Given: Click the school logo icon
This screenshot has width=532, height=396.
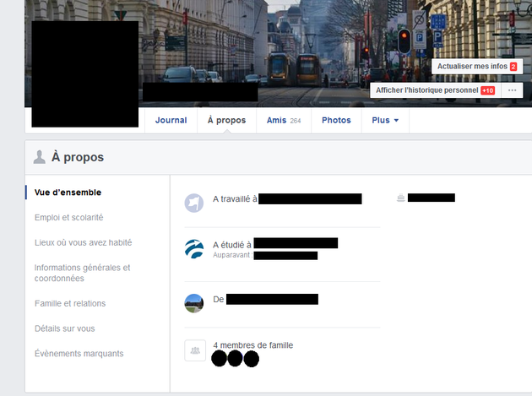Looking at the screenshot, I should 194,248.
